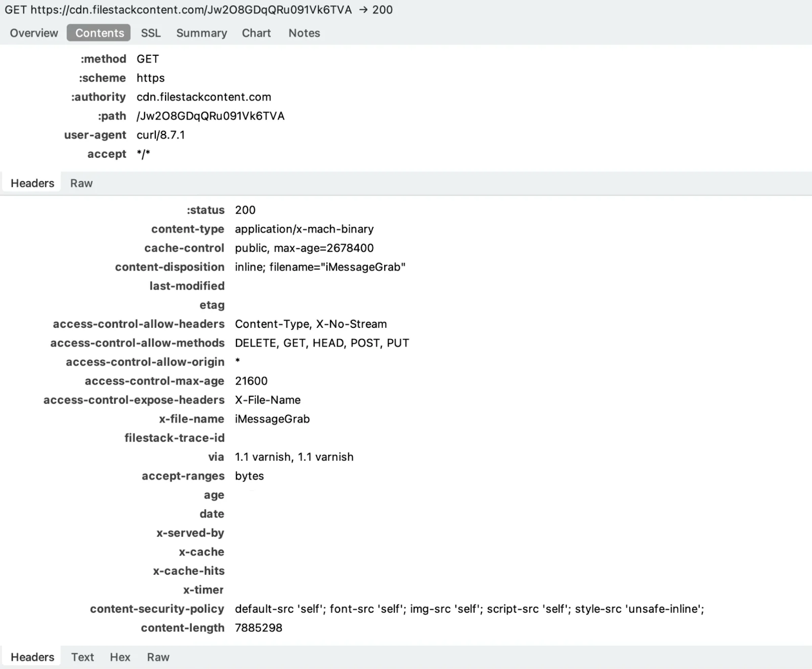
Task: Open the Summary tab
Action: [x=201, y=33]
